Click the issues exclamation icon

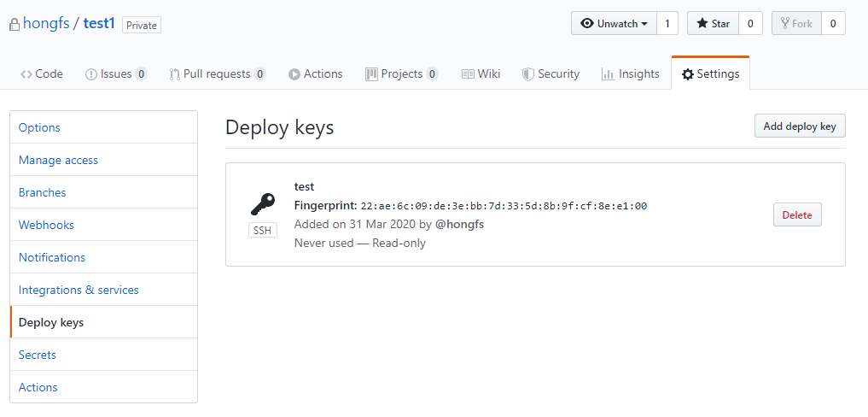pos(90,74)
